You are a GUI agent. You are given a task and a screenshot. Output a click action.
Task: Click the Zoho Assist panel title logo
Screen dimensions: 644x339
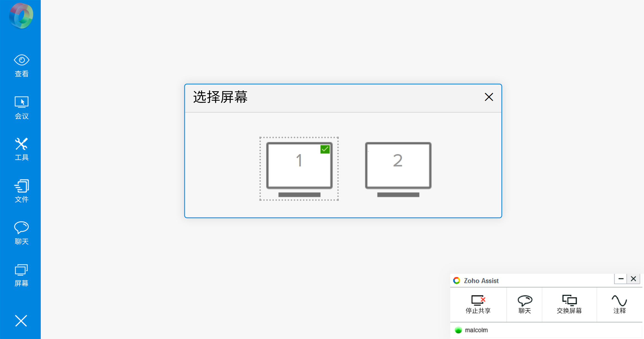coord(457,280)
